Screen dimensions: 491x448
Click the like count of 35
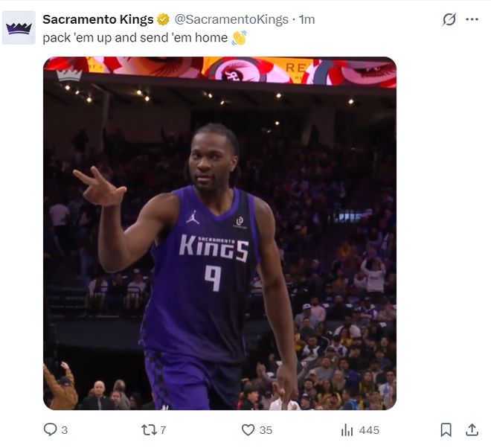(266, 430)
